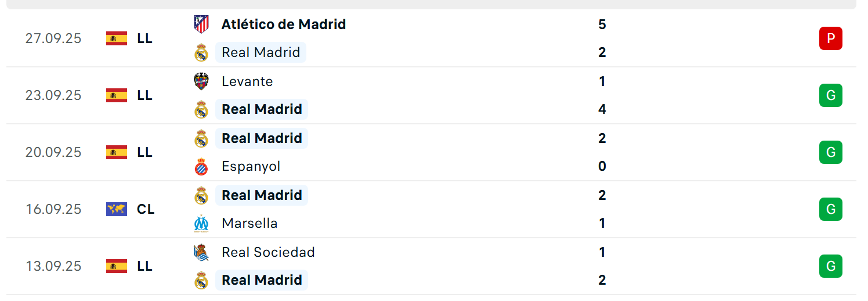
Task: Click Real Madrid crest in the Marsella match
Action: [201, 195]
